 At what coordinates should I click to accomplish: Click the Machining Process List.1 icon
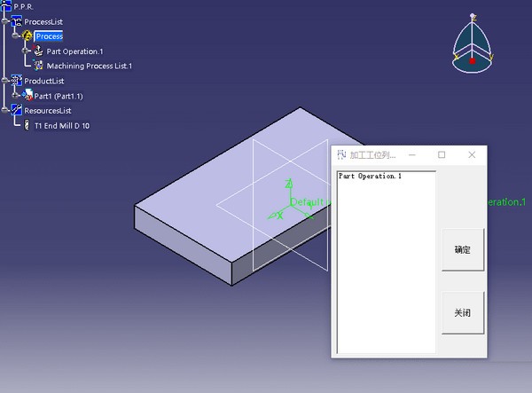[38, 66]
